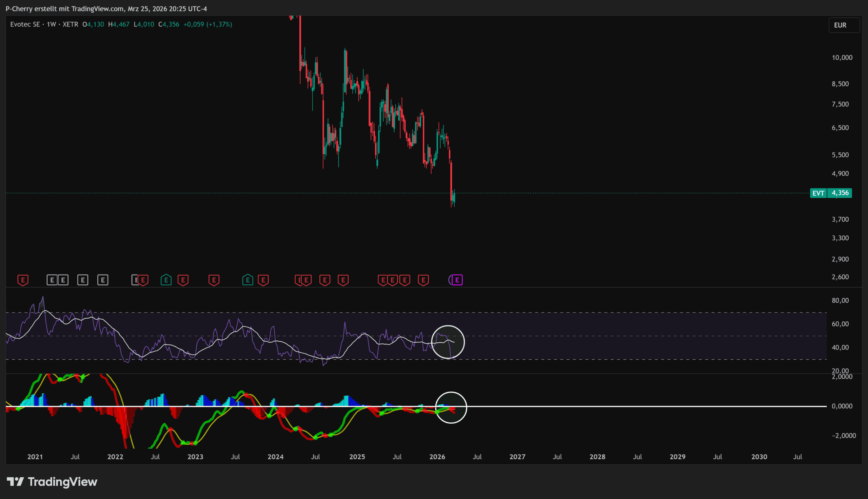Click the red earnings marker near 2025
868x499 pixels.
coord(343,280)
